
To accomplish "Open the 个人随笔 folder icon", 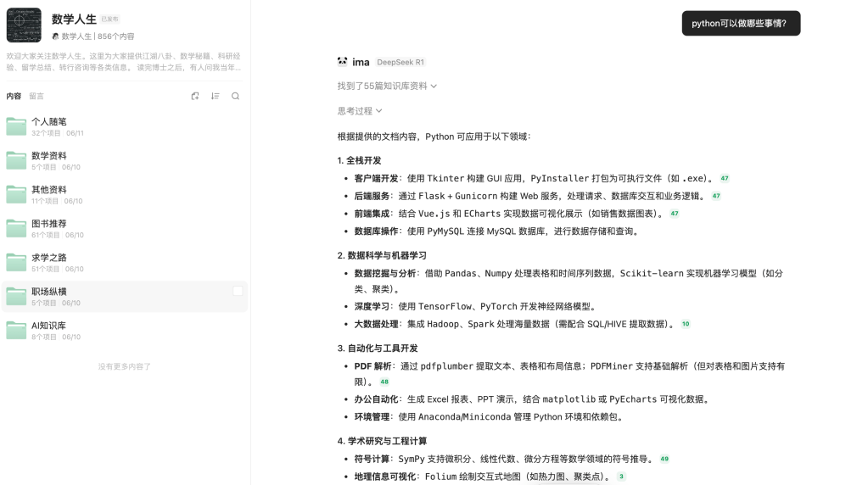I will (x=16, y=127).
